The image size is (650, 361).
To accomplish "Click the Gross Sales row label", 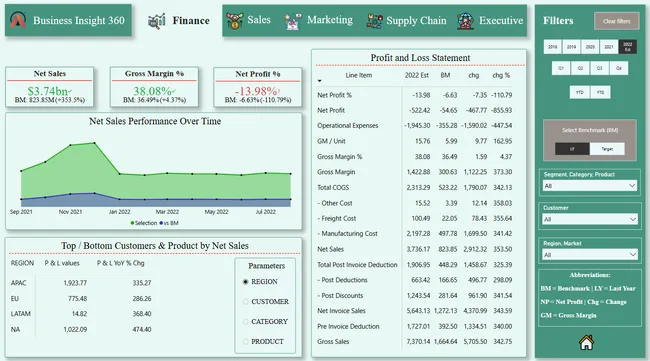I will (x=333, y=342).
